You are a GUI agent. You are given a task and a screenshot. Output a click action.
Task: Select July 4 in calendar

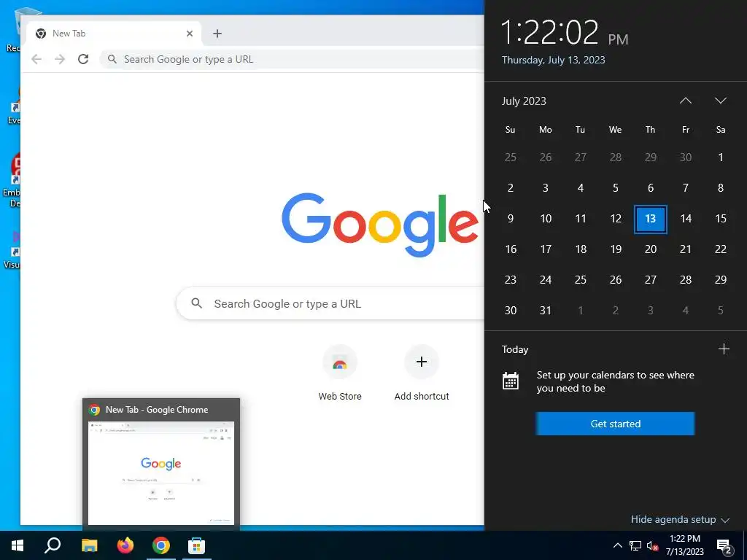(580, 188)
